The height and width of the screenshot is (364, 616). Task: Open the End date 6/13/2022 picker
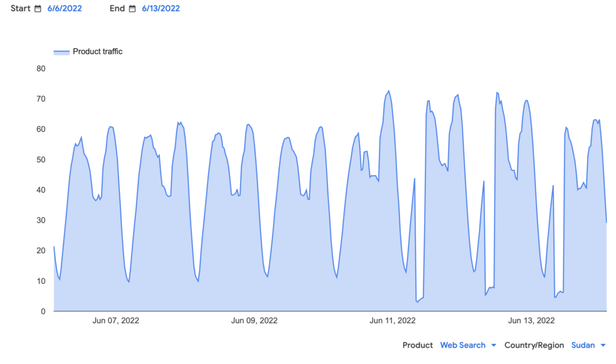[x=161, y=8]
